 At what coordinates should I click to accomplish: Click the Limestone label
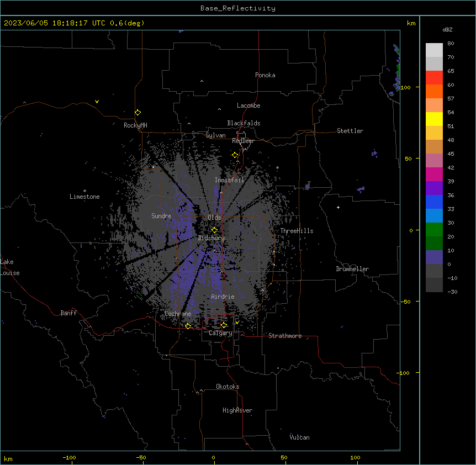coord(84,197)
